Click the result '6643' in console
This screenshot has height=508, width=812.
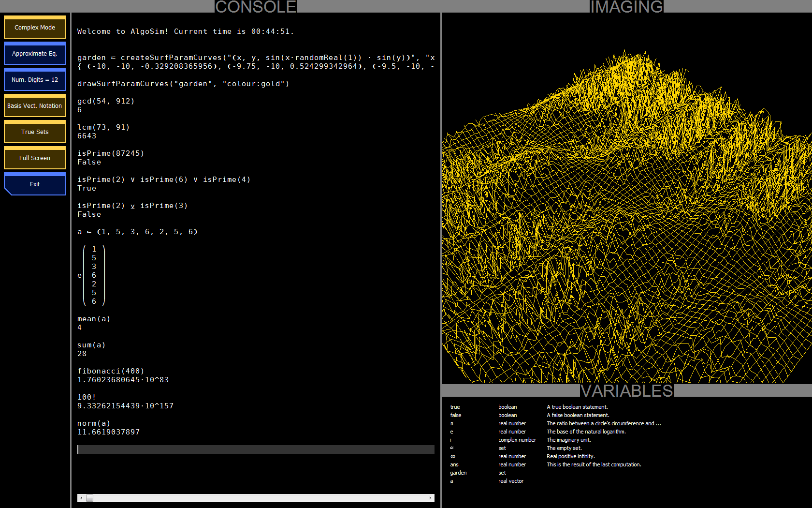[87, 136]
